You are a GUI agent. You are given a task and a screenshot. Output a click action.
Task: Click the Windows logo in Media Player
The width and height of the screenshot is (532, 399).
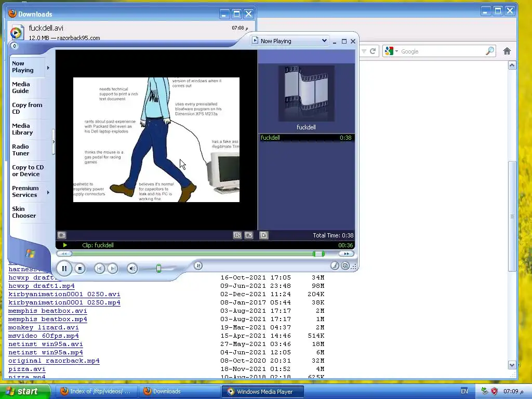(30, 253)
